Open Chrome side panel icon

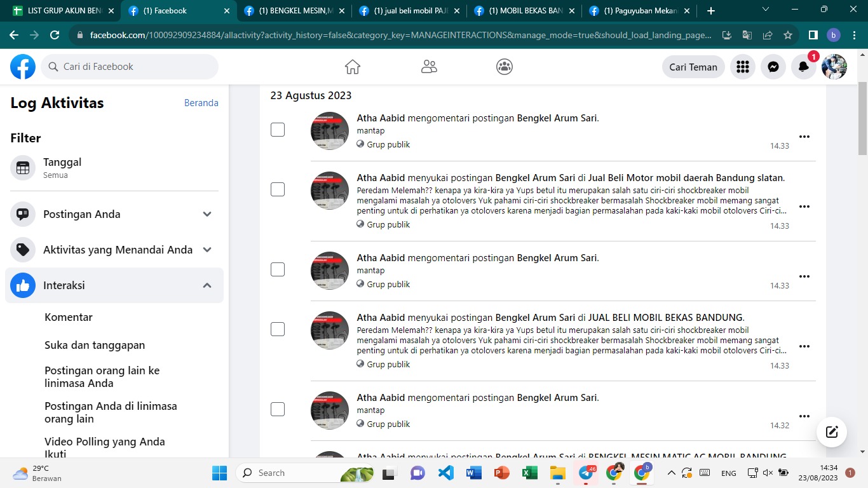813,36
